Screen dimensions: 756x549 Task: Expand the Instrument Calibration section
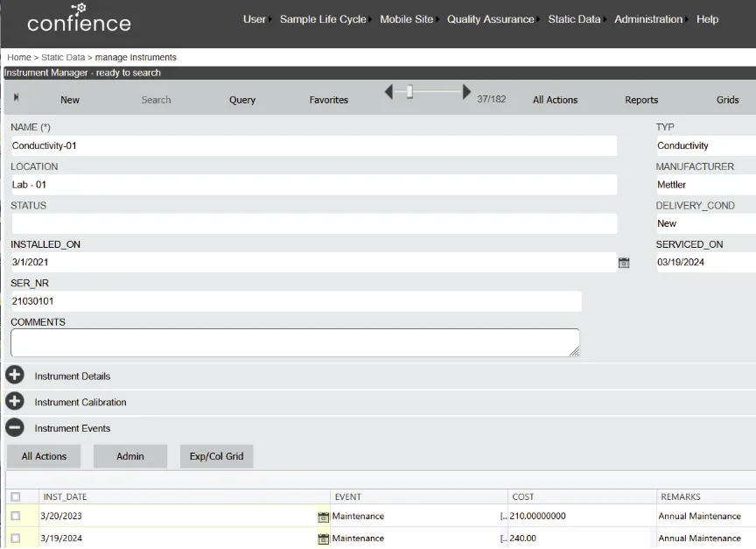click(x=14, y=402)
